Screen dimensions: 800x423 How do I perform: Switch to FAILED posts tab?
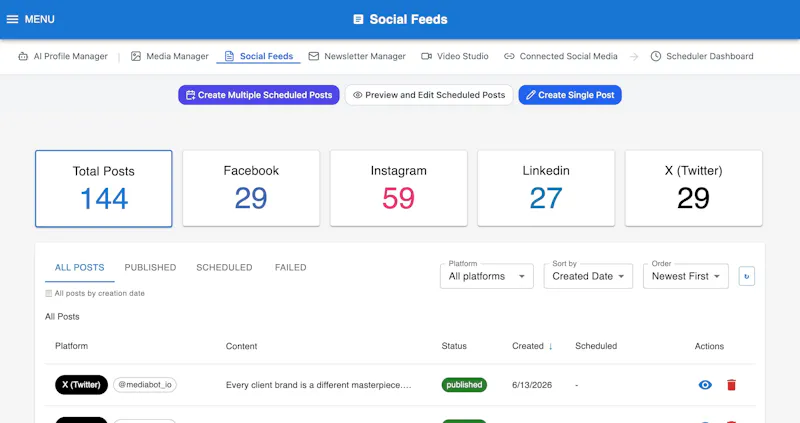coord(290,267)
